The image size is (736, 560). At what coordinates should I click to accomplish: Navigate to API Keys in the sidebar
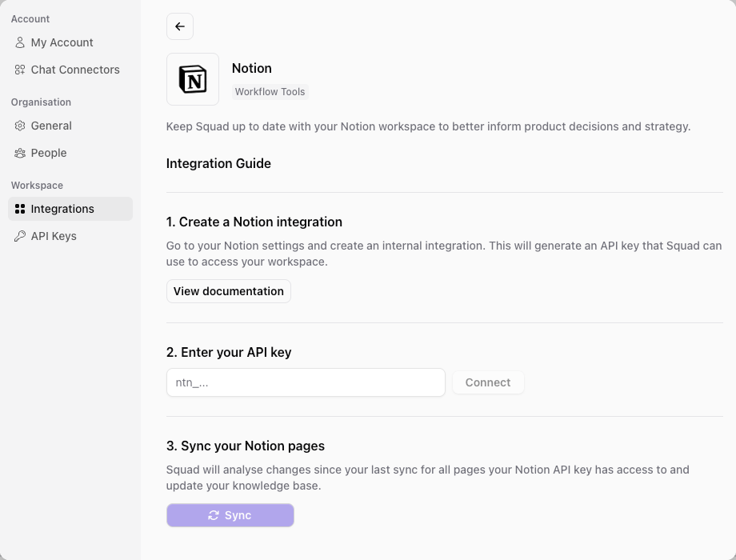[x=53, y=236]
